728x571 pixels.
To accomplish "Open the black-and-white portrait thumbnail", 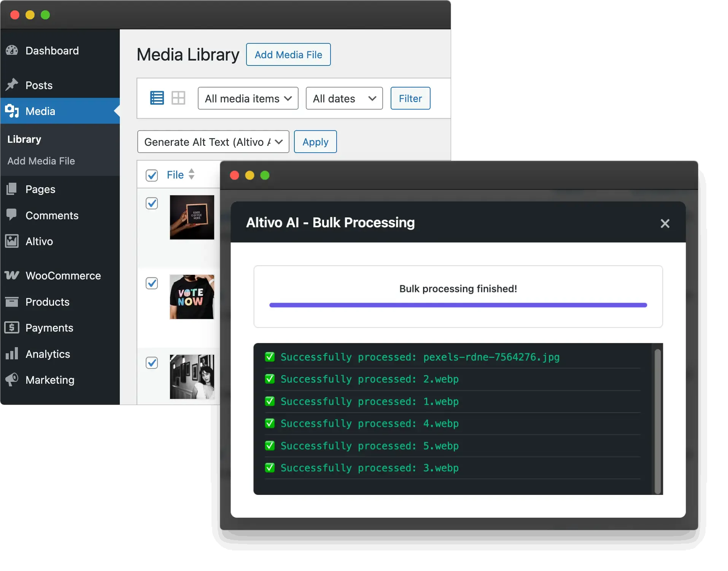I will pyautogui.click(x=192, y=377).
